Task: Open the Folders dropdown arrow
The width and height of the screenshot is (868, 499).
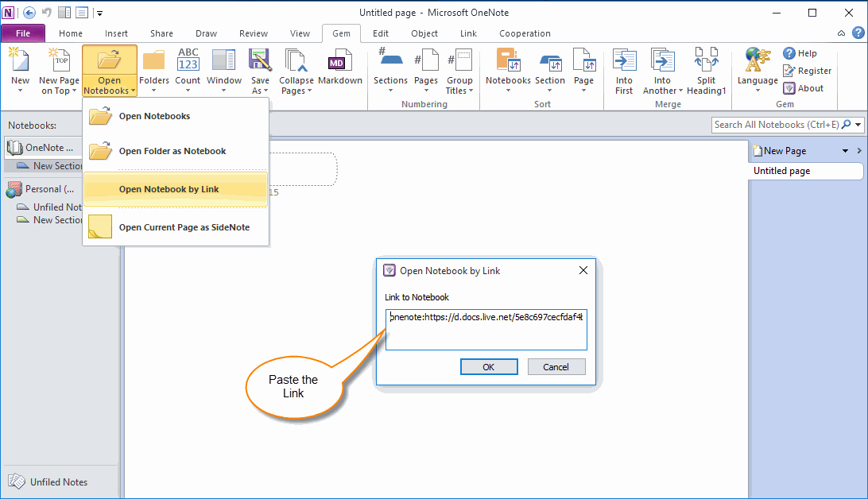Action: [x=154, y=91]
